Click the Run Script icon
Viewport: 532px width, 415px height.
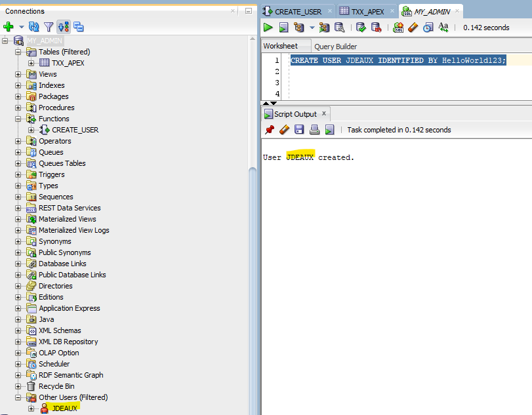click(284, 28)
